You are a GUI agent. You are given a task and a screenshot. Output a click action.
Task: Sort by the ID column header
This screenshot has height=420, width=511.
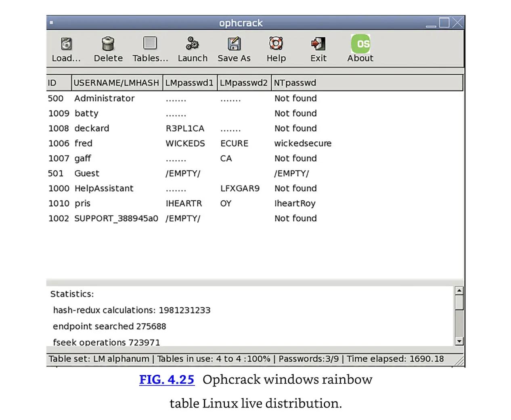[59, 83]
